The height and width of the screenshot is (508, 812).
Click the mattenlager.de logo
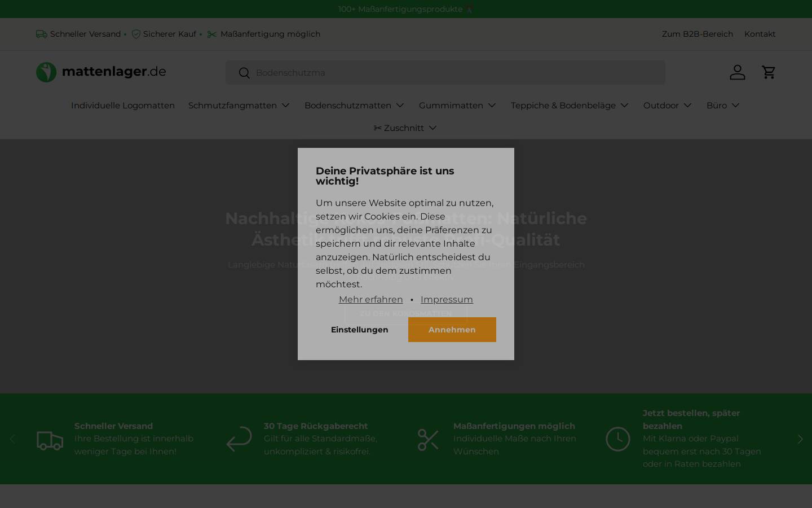pos(101,72)
